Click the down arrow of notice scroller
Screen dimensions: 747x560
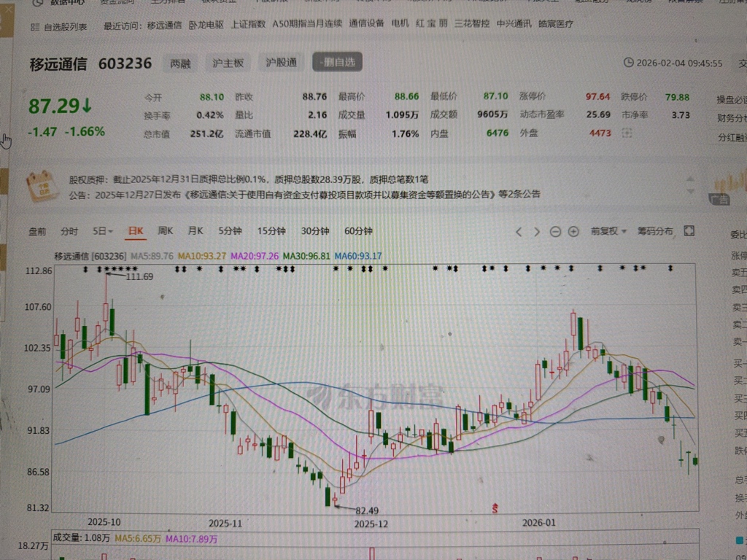[x=690, y=192]
